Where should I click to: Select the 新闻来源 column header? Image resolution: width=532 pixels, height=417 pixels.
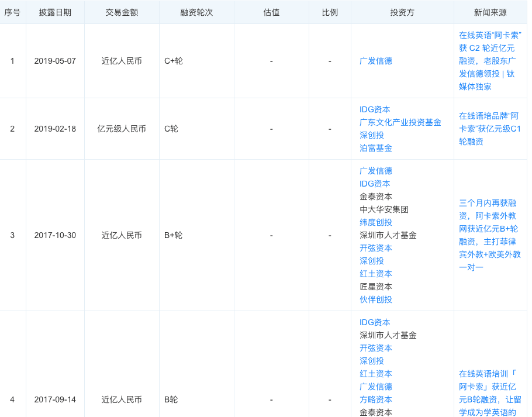(x=490, y=12)
